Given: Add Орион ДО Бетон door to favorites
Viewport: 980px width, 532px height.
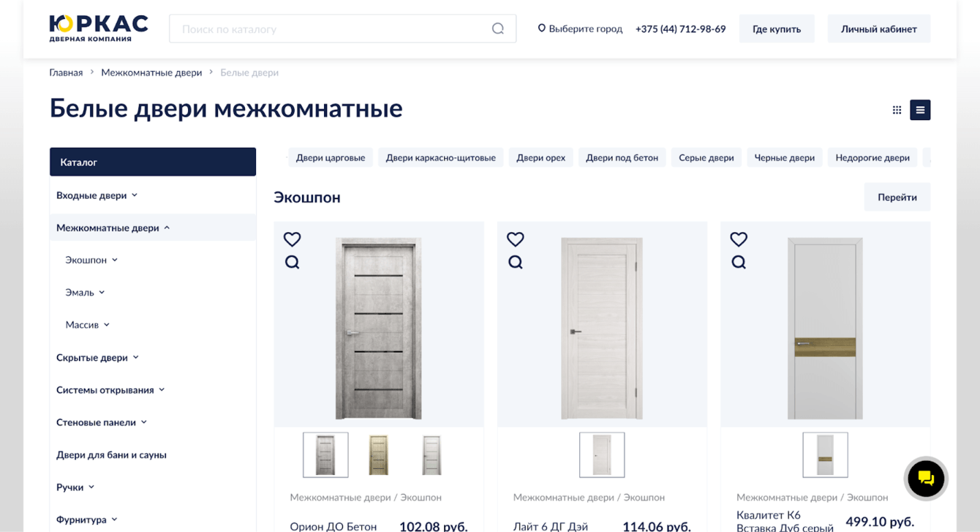Looking at the screenshot, I should pyautogui.click(x=292, y=239).
